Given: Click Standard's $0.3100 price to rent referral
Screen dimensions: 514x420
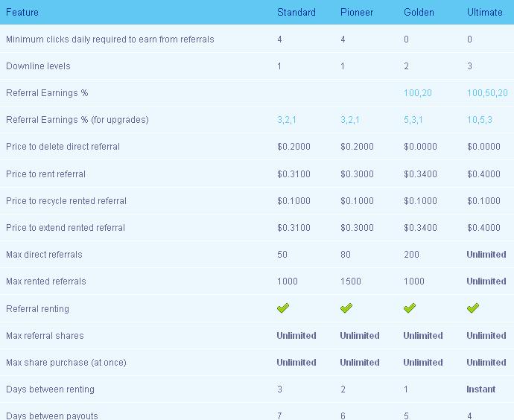Looking at the screenshot, I should [x=294, y=174].
